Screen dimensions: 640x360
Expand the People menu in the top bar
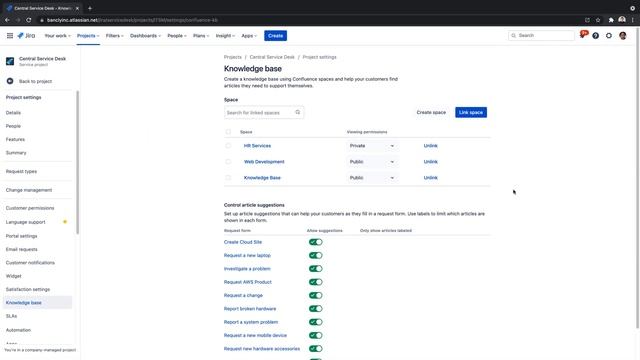pyautogui.click(x=177, y=36)
